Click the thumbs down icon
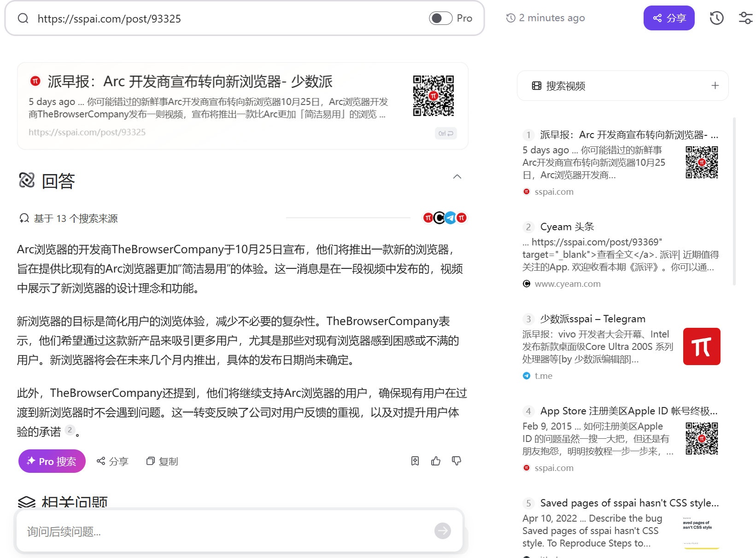The image size is (756, 558). pos(457,461)
